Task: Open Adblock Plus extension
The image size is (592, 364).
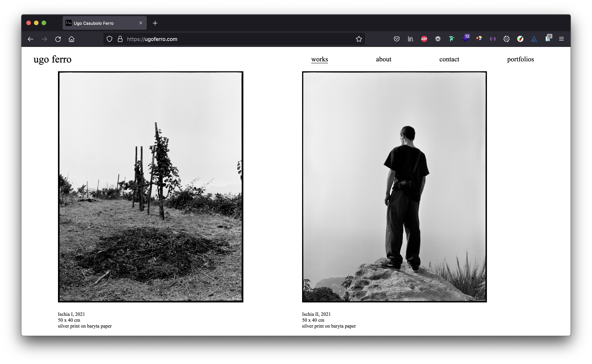Action: 424,39
